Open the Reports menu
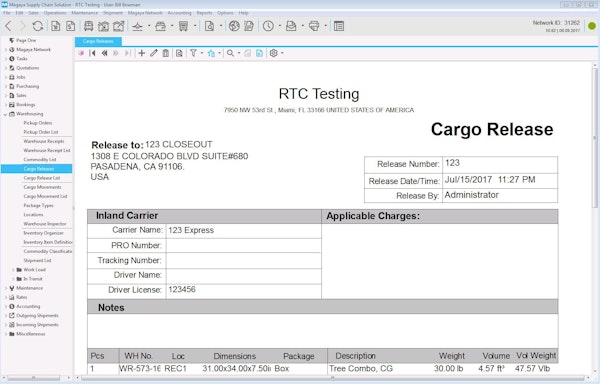The width and height of the screenshot is (600, 384). 204,13
